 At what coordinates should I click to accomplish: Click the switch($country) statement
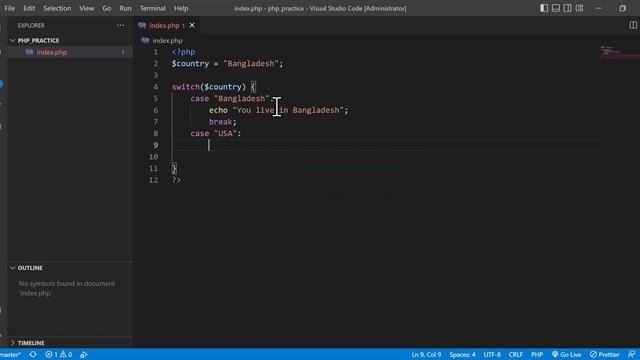pos(214,87)
